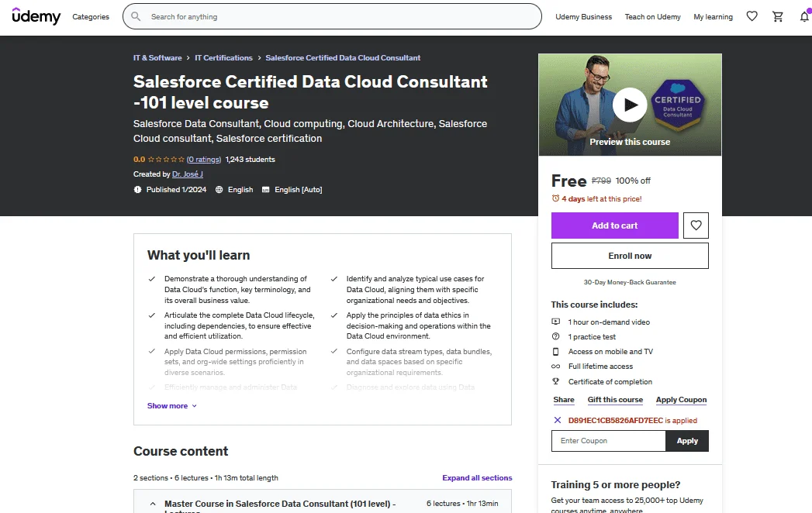Click the "Free" price text

pos(568,181)
